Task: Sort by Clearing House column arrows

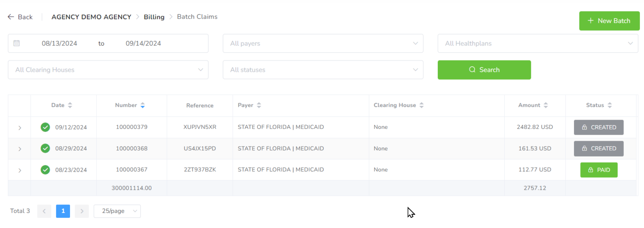Action: pyautogui.click(x=421, y=105)
